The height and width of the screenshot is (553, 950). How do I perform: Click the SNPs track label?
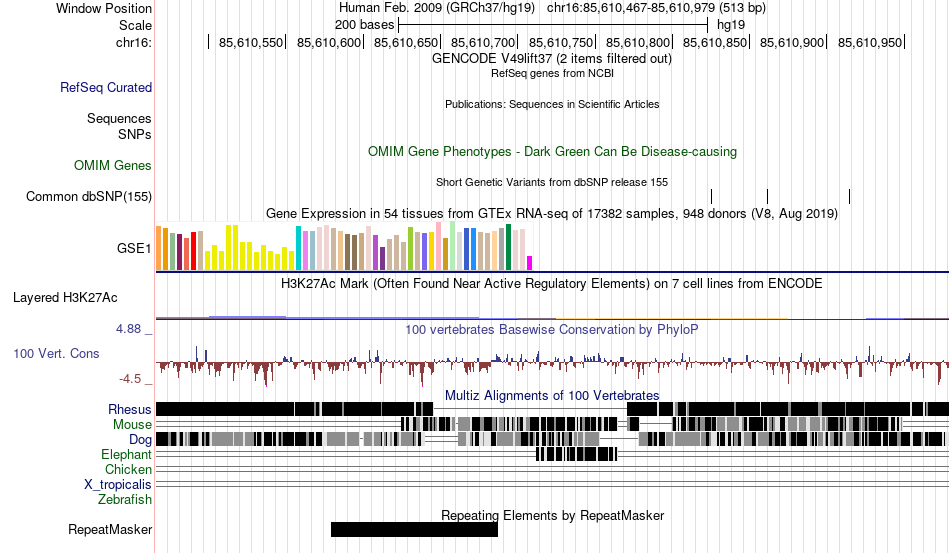(135, 134)
